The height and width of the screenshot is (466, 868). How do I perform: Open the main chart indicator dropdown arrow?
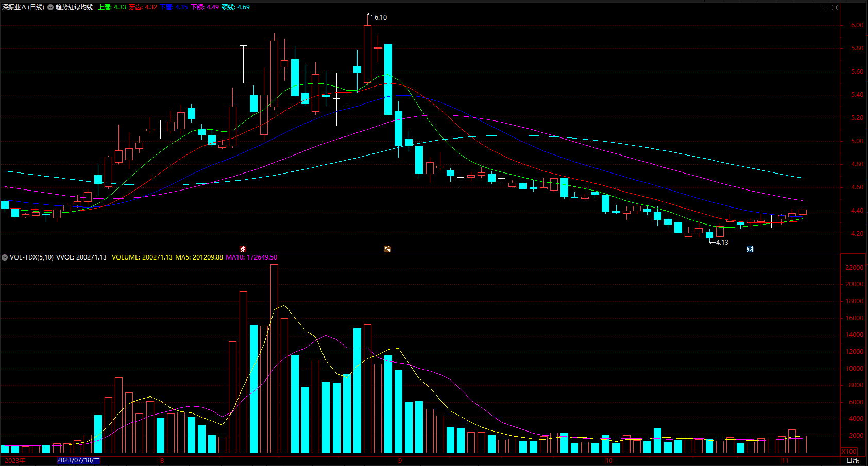(x=50, y=7)
